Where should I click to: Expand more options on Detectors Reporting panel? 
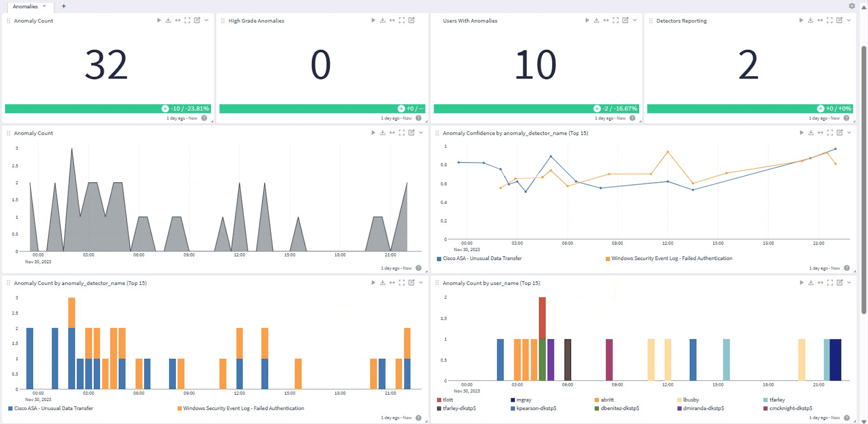coord(849,20)
